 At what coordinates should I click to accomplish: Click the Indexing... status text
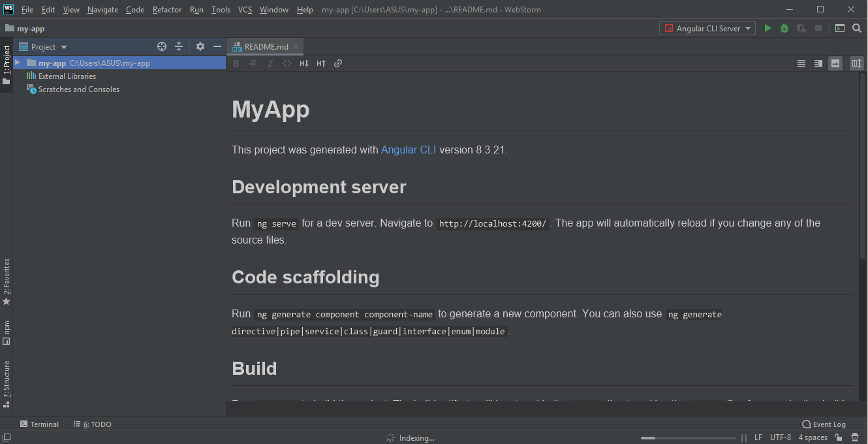point(416,438)
